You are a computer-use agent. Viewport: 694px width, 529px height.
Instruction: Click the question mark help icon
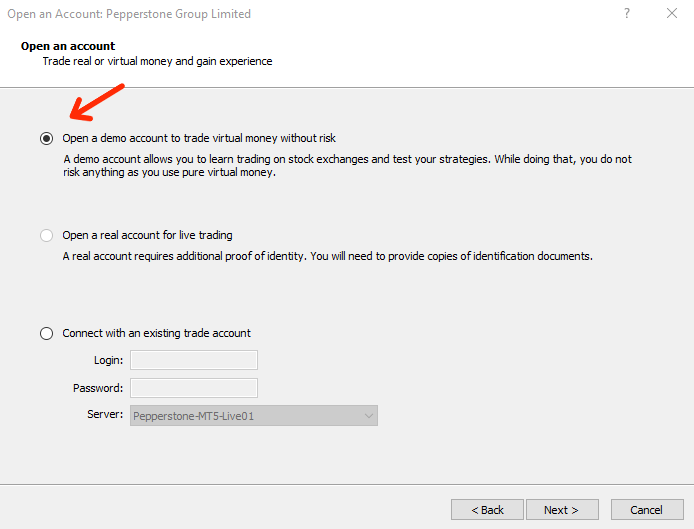(x=627, y=14)
